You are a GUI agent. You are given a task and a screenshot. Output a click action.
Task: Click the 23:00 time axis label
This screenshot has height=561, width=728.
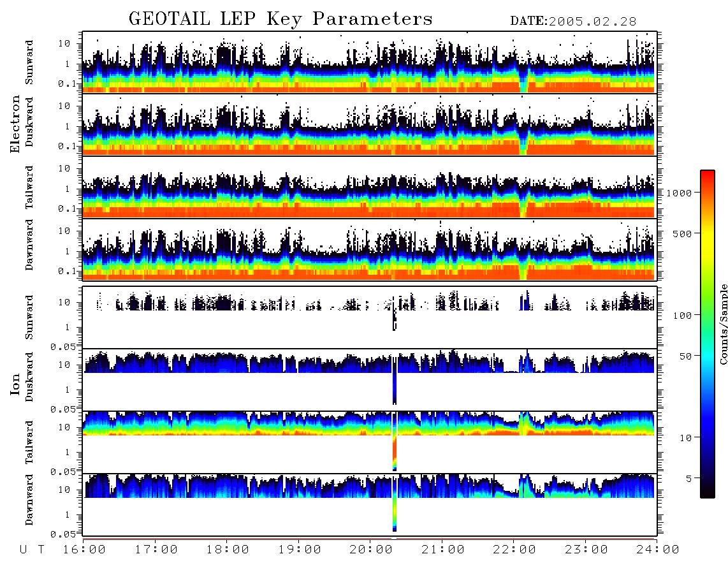pos(586,550)
